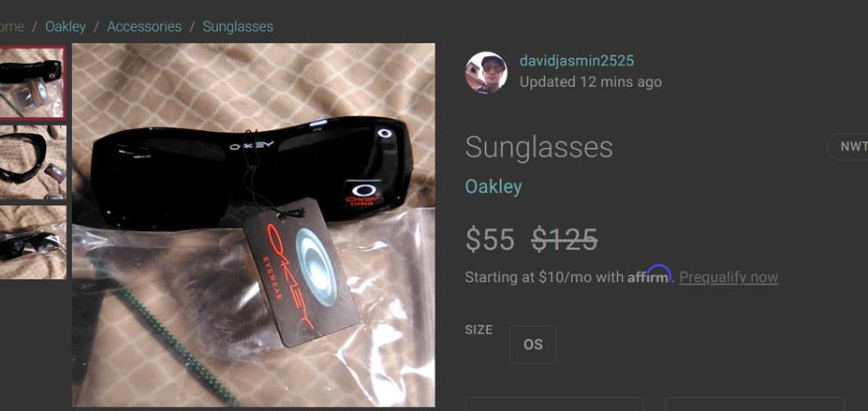Click the outlined button below SIZE, left

point(554,404)
